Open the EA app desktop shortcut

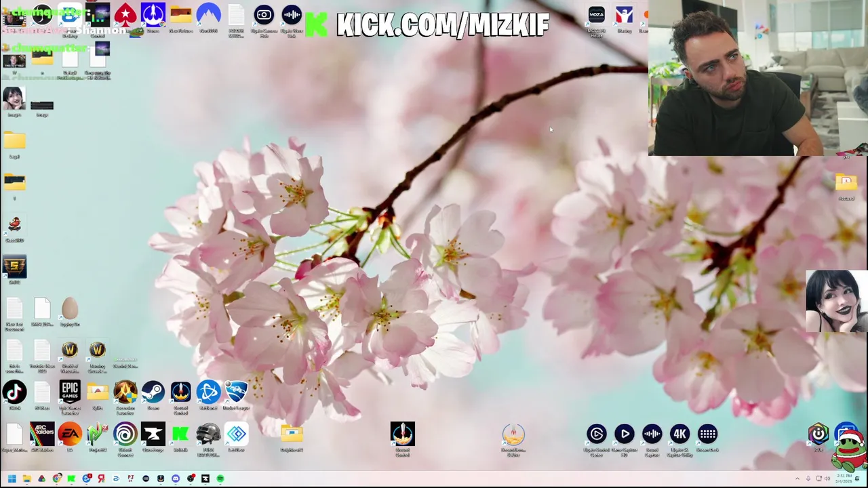70,434
